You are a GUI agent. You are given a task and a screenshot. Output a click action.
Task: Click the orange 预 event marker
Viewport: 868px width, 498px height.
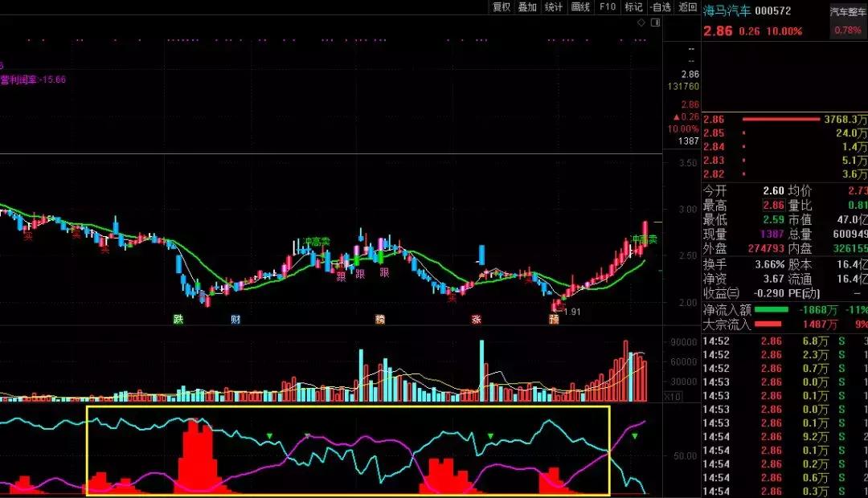click(554, 319)
